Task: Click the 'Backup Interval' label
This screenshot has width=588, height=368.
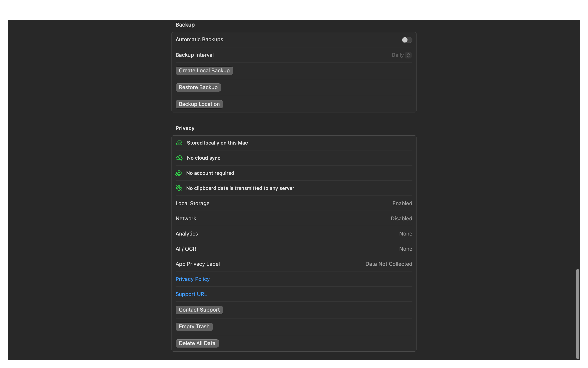Action: (195, 55)
